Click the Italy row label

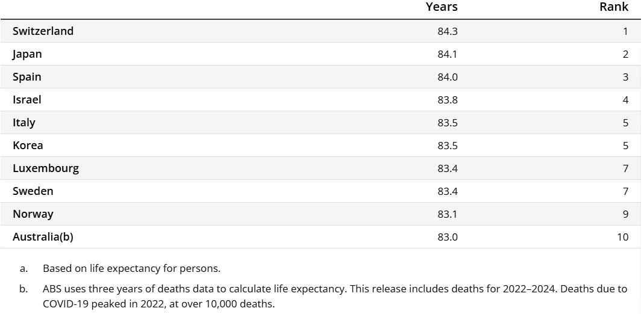click(24, 123)
